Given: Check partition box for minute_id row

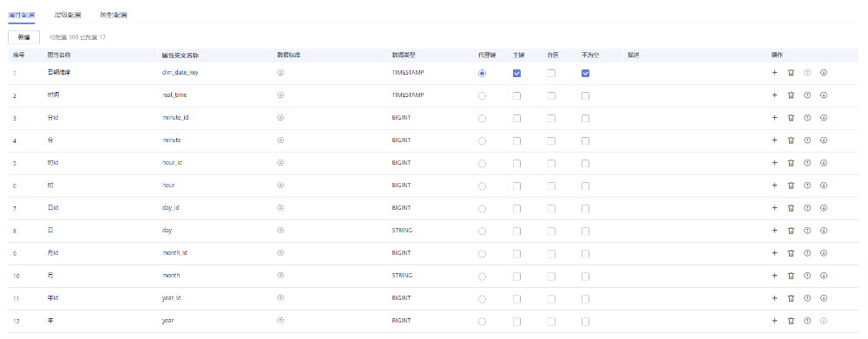Looking at the screenshot, I should (x=551, y=118).
